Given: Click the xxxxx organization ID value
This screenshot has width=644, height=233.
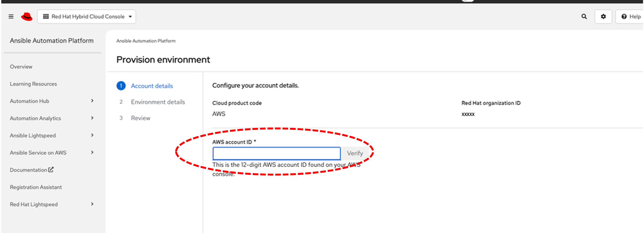Looking at the screenshot, I should tap(468, 114).
